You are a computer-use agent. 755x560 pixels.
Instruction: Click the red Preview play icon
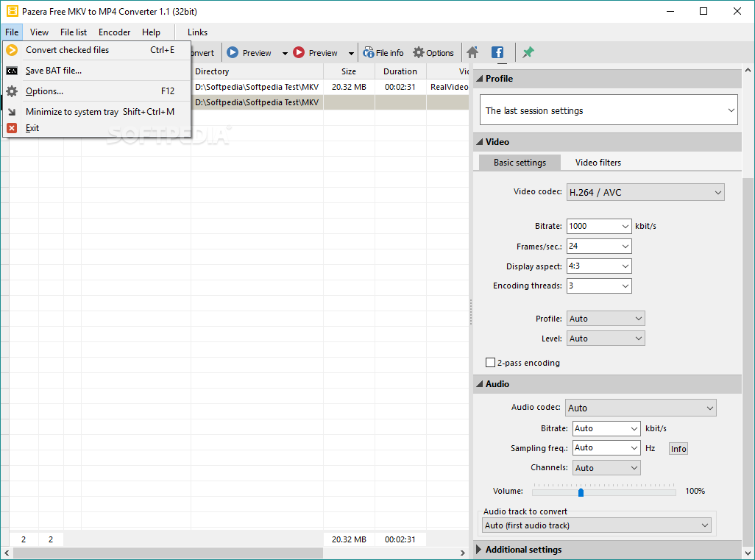[x=299, y=52]
